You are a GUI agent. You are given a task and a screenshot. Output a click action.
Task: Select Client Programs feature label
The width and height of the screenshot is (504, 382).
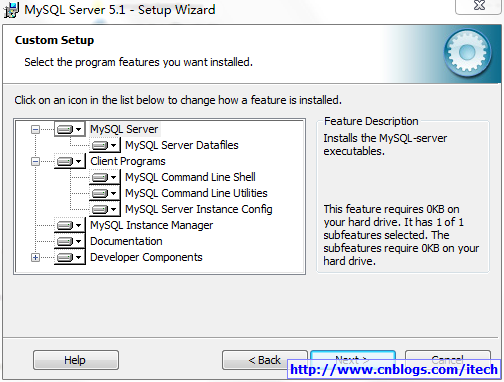(128, 161)
